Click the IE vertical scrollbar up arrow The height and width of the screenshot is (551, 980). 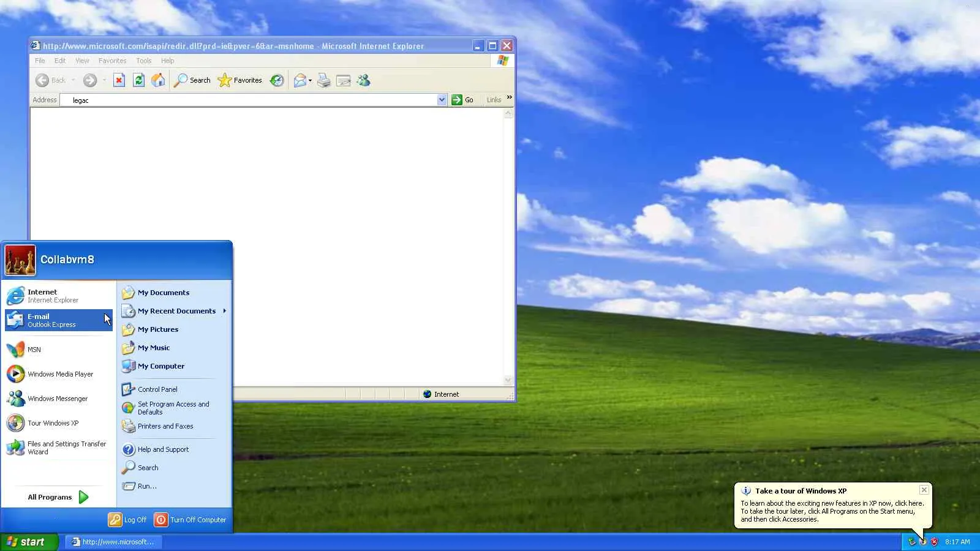(508, 114)
